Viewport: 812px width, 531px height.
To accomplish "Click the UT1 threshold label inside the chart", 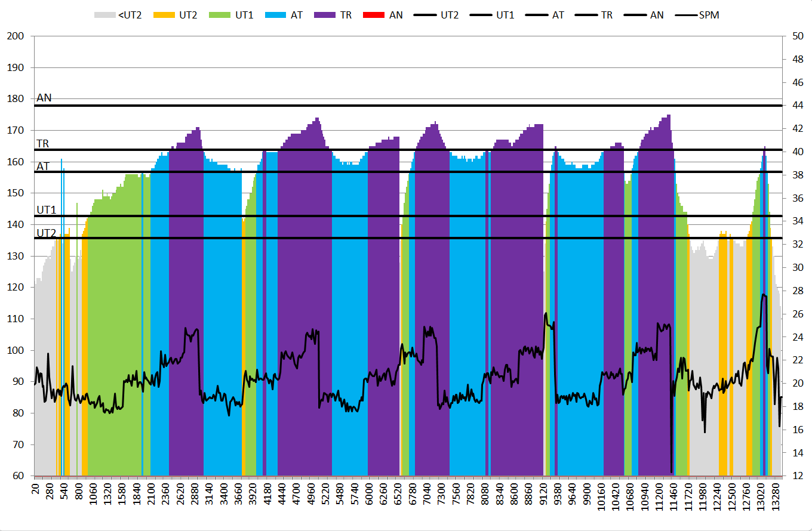I will (x=47, y=210).
